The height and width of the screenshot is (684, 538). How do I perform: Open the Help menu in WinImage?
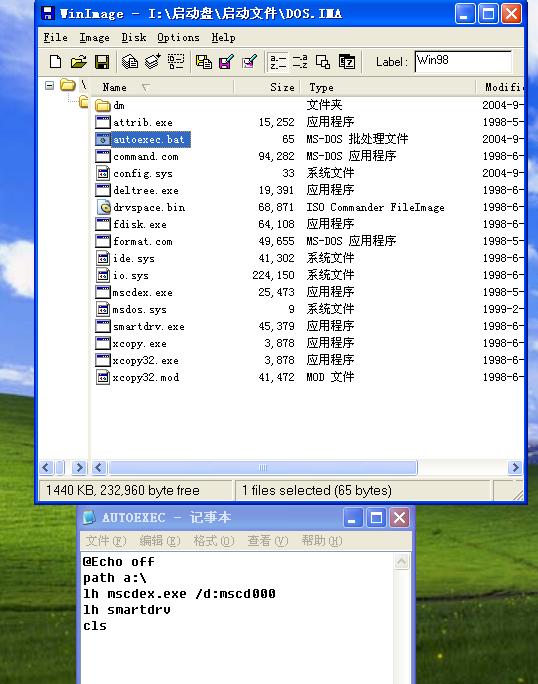[223, 38]
